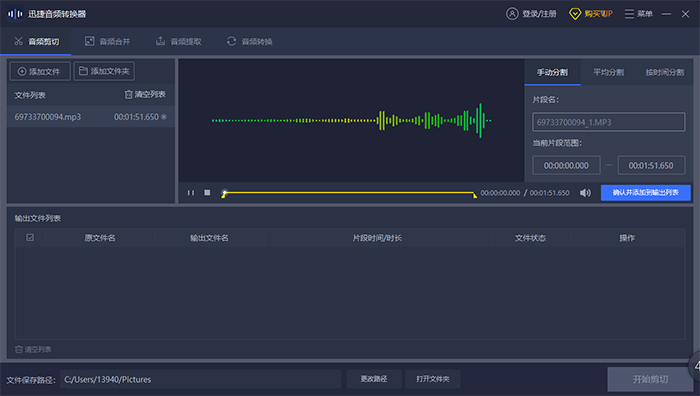Stop playback with the stop icon

pyautogui.click(x=207, y=192)
